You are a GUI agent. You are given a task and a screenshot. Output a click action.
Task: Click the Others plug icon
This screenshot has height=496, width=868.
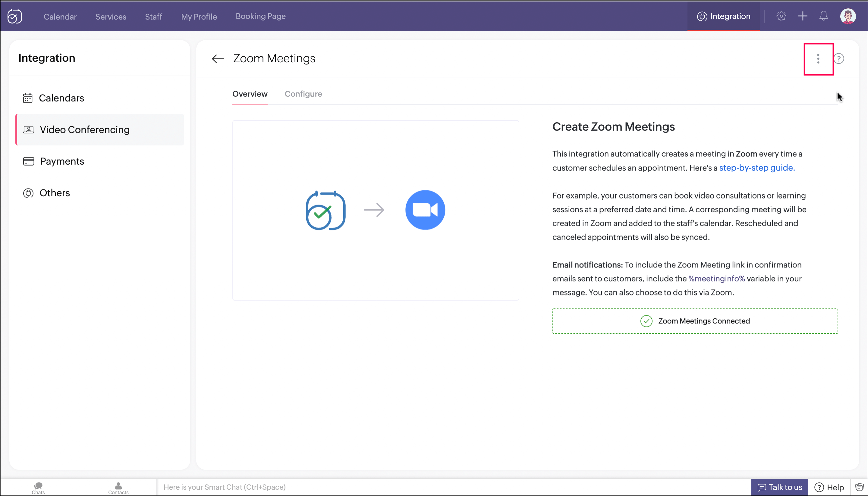[28, 193]
